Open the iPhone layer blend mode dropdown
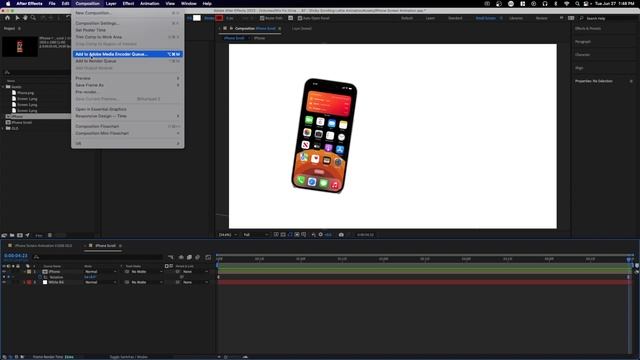The width and height of the screenshot is (640, 360). (100, 271)
